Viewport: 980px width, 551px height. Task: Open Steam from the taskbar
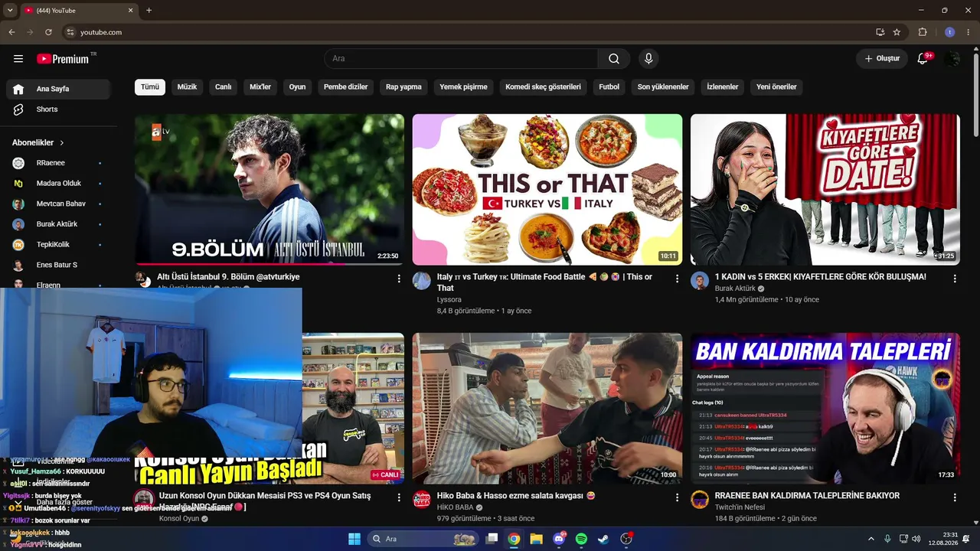603,539
